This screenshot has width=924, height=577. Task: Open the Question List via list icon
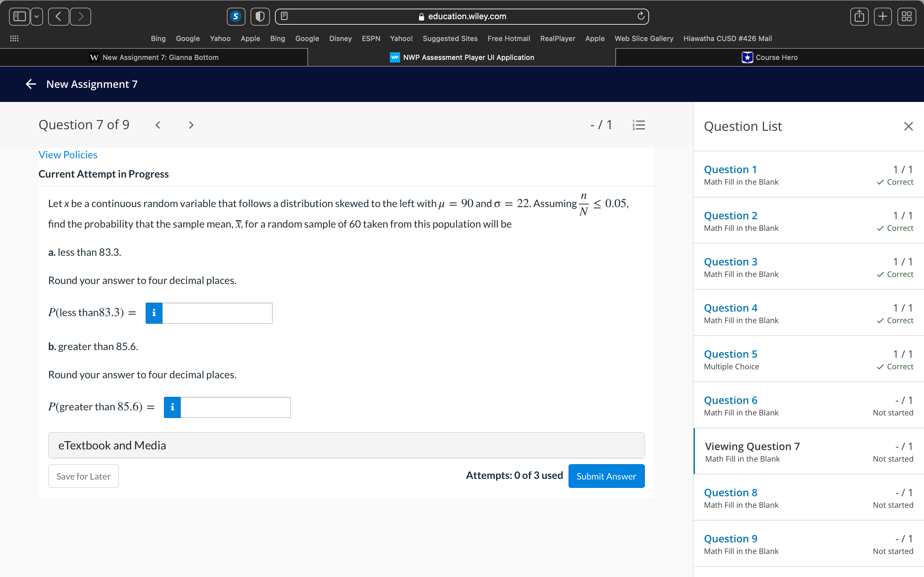click(639, 124)
